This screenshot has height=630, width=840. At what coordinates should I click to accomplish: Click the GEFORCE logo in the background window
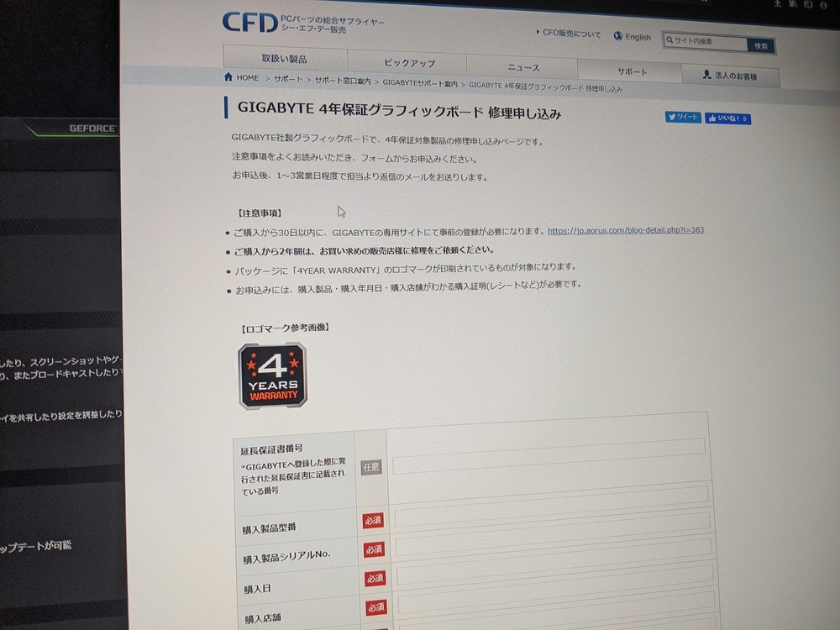point(92,129)
